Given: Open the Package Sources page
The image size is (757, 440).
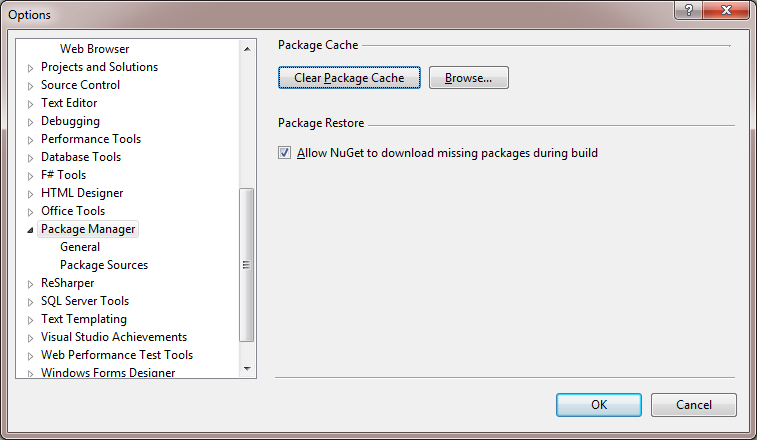Looking at the screenshot, I should pyautogui.click(x=104, y=265).
